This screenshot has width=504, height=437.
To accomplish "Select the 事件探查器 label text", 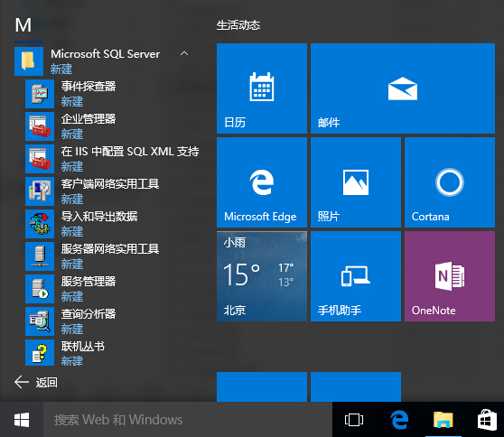I will (x=89, y=86).
